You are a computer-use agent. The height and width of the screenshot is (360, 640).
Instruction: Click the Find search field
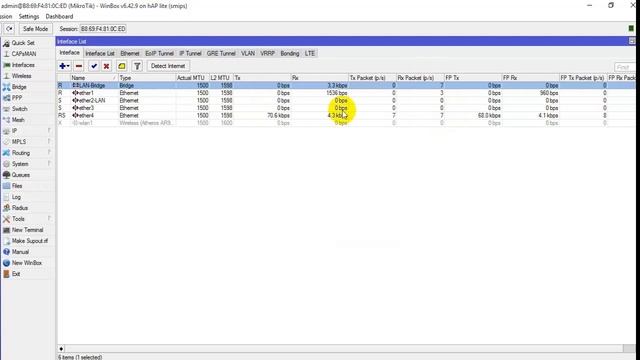(624, 67)
